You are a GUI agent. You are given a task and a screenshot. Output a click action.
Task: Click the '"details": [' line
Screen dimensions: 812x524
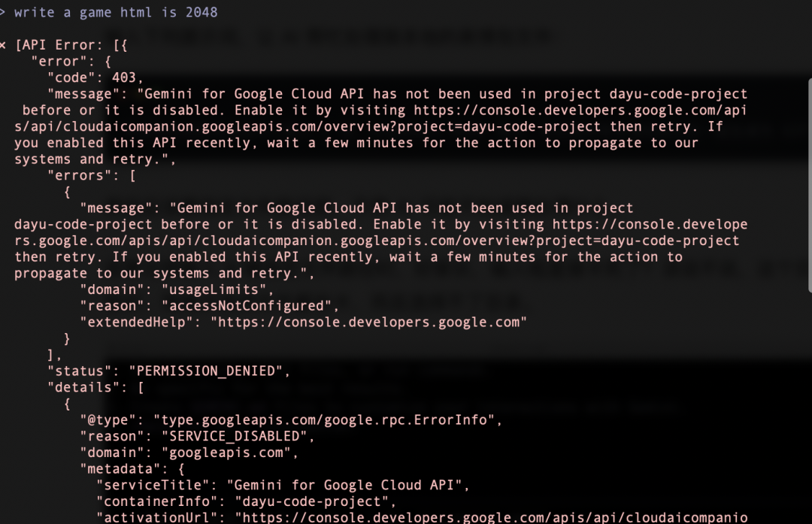coord(95,387)
